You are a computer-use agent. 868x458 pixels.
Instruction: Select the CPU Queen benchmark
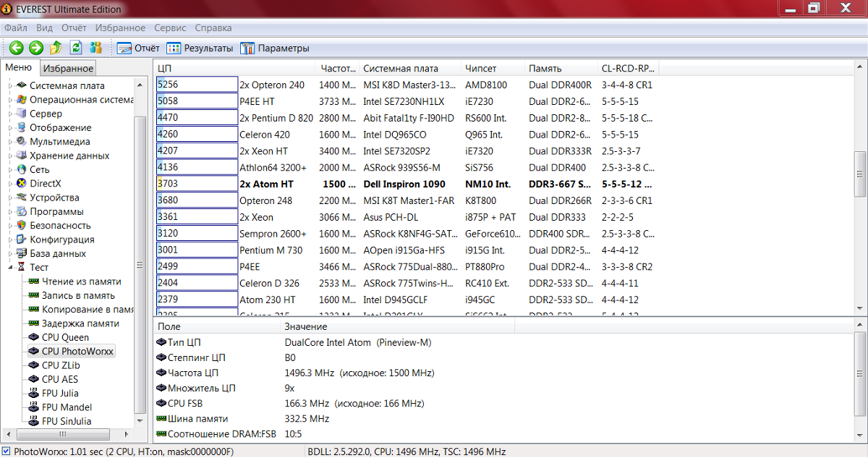tap(66, 337)
